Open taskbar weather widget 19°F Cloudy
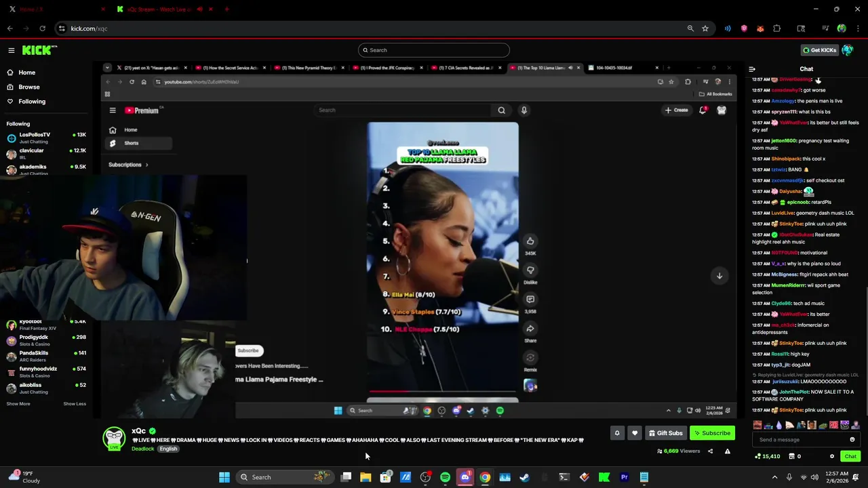 click(x=24, y=477)
